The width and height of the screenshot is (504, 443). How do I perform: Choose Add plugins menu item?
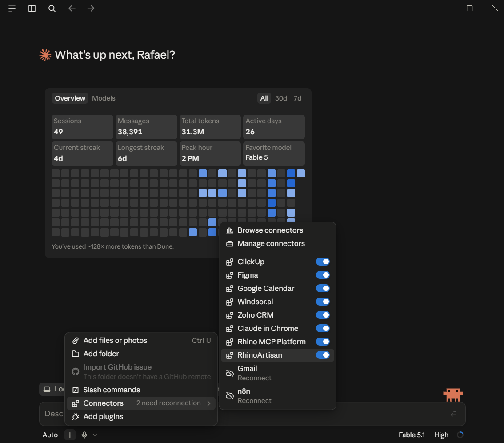pyautogui.click(x=141, y=417)
